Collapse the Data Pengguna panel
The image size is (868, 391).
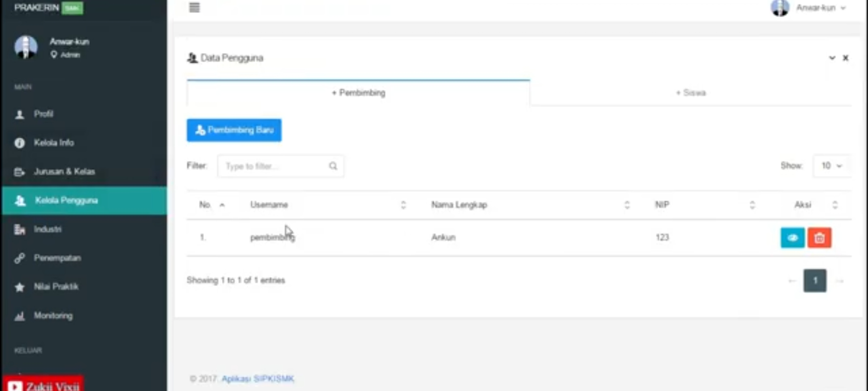pos(832,58)
